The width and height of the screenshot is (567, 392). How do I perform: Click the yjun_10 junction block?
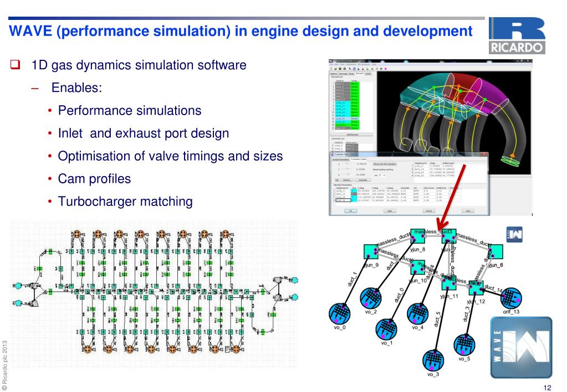coord(418,267)
